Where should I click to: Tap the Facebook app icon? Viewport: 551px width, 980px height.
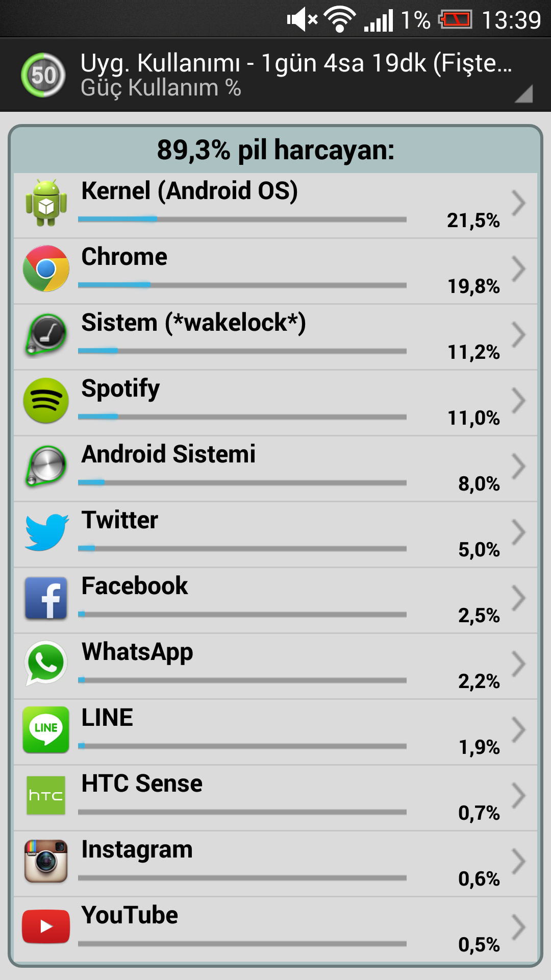pos(46,598)
